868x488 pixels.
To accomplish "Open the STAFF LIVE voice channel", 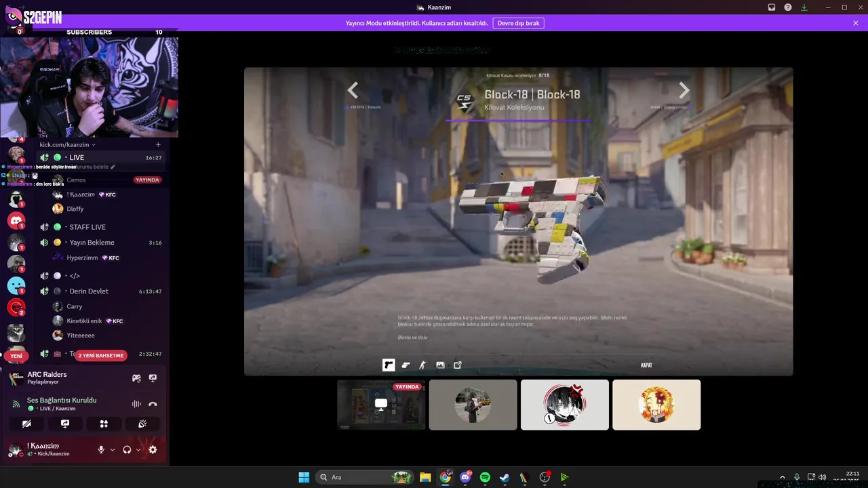I will click(x=101, y=227).
